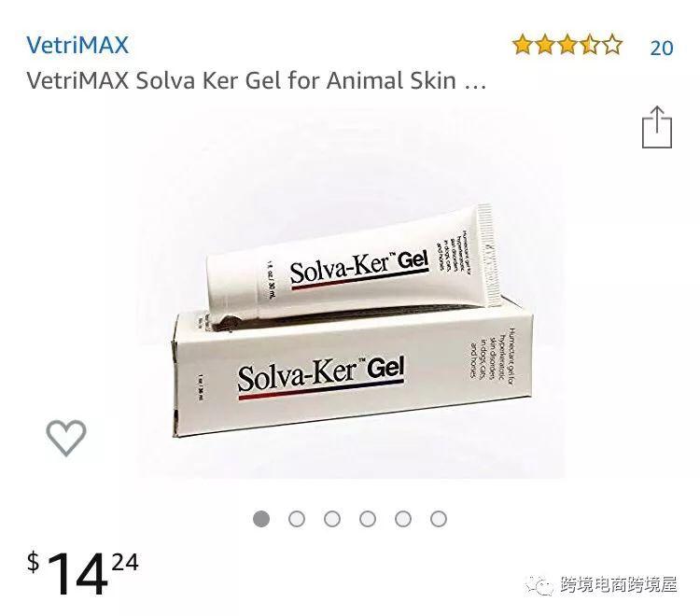Open the VetriMAX Solva Ker Gel product title

257,81
